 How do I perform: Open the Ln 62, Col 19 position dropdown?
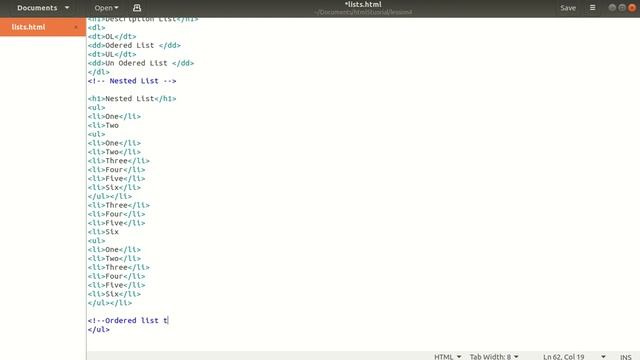click(574, 356)
